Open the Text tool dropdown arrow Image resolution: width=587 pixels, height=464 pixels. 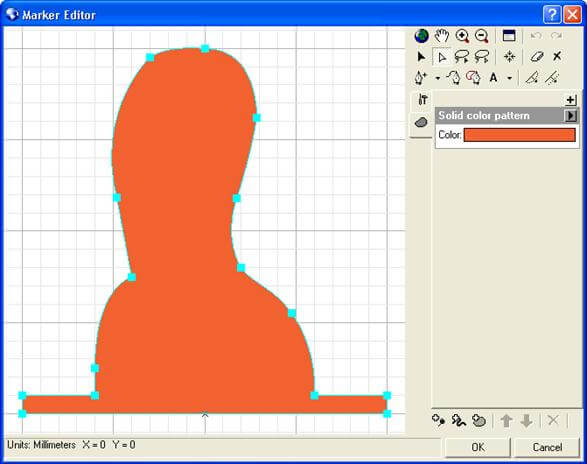510,78
